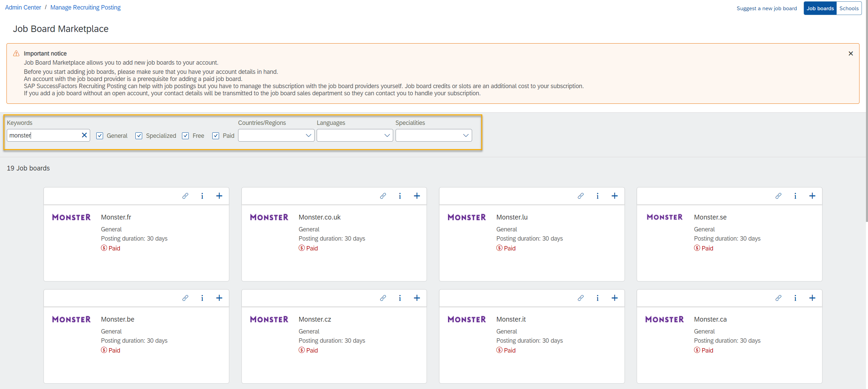Add Monster.be job board with plus icon
The image size is (868, 389).
tap(219, 298)
